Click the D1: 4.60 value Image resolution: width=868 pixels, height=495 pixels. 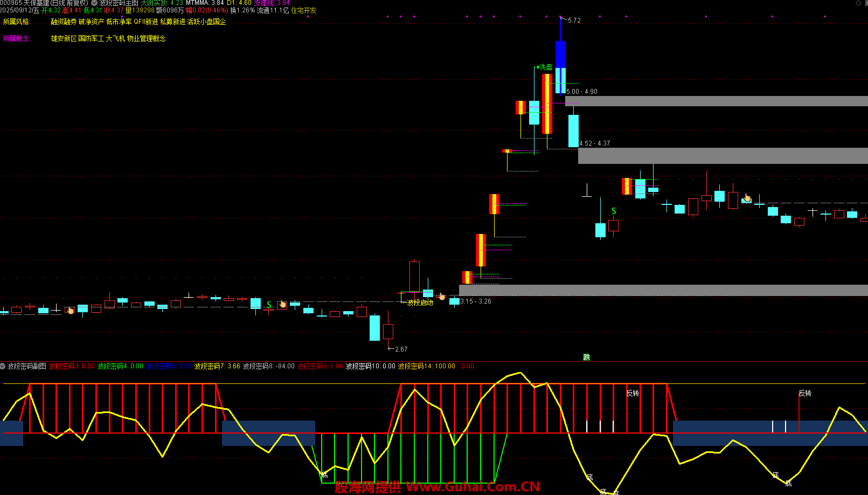tap(239, 3)
